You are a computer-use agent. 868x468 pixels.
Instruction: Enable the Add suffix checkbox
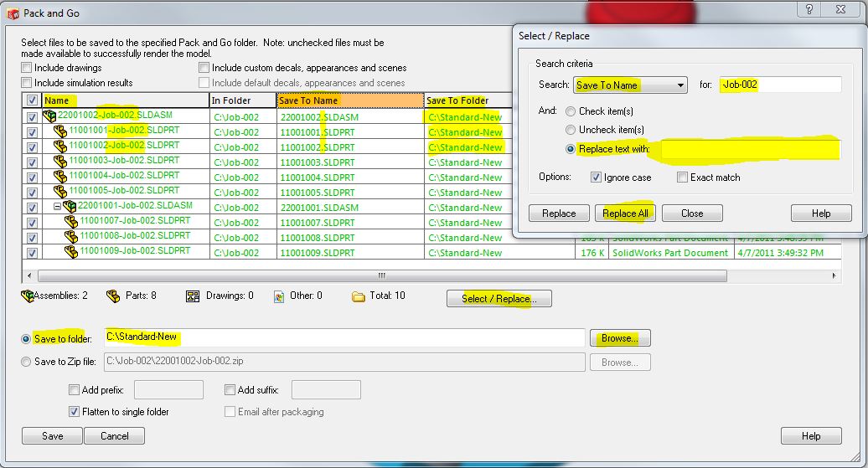pos(230,389)
